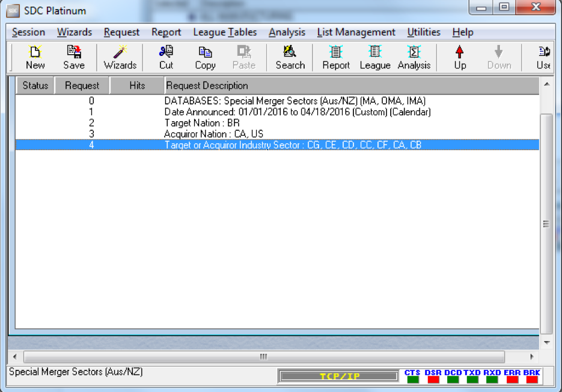This screenshot has width=562, height=392.
Task: Open the Utilities menu
Action: click(424, 32)
